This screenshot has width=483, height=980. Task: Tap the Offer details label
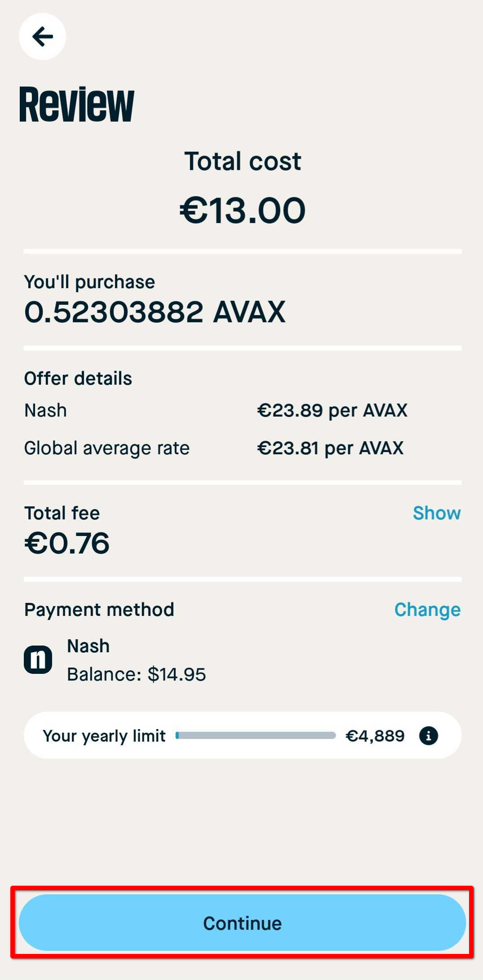tap(78, 378)
